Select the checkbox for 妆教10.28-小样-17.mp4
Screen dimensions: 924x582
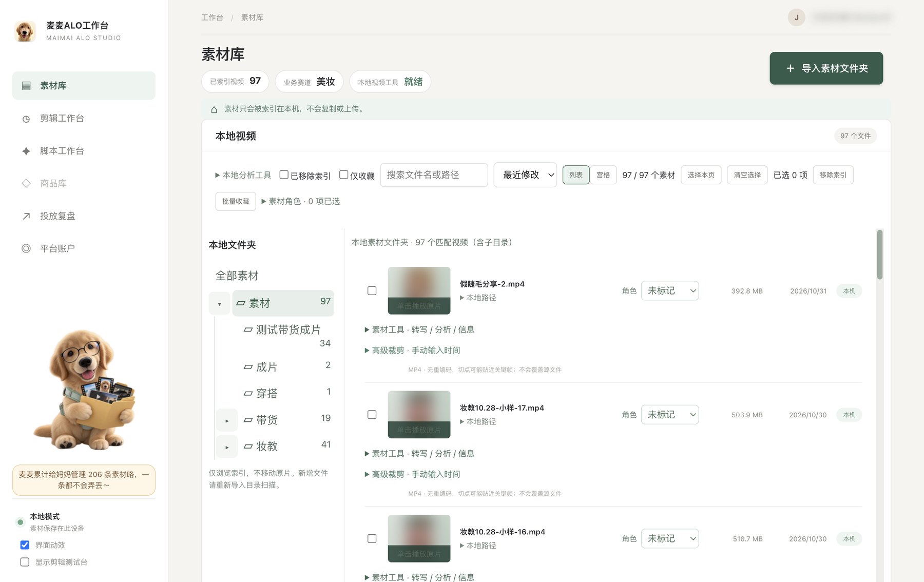pos(372,415)
